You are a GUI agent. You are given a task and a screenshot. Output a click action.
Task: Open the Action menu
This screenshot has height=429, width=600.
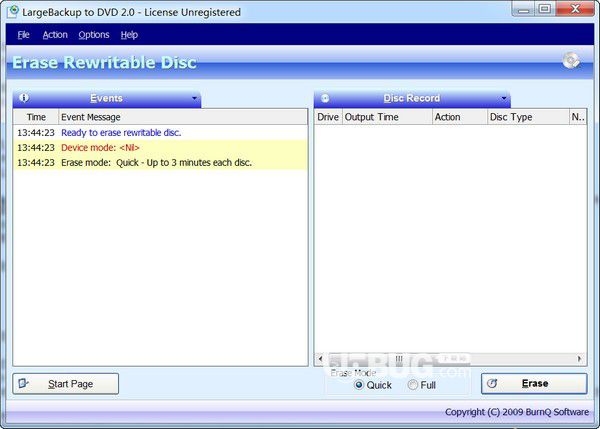[x=55, y=35]
